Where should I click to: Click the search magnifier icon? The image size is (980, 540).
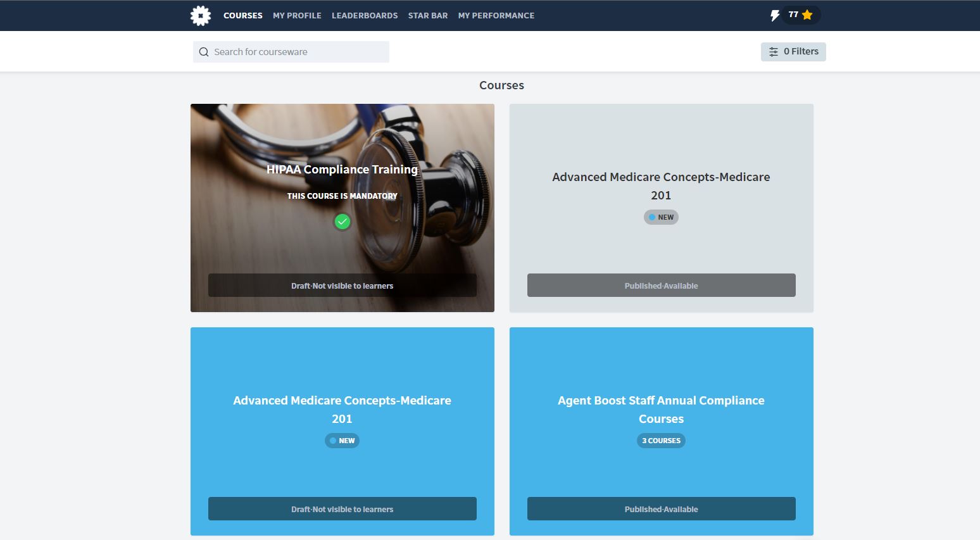point(204,52)
